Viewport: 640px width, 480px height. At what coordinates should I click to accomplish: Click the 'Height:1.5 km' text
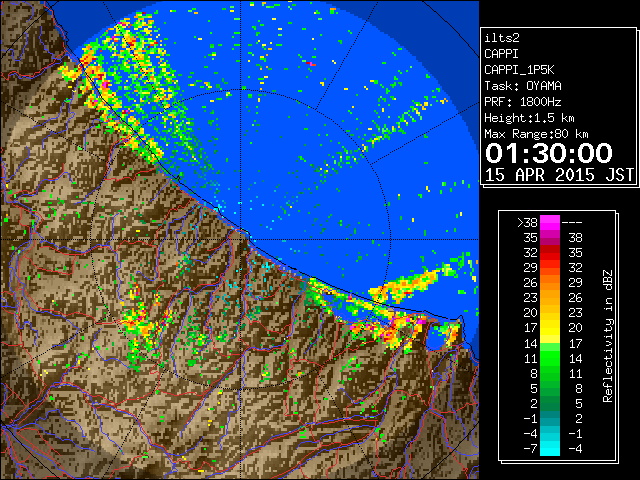click(529, 118)
